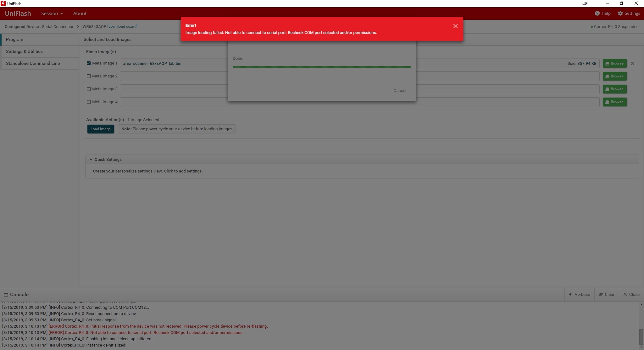Tick the Meta Image 4 checkbox

coord(89,102)
